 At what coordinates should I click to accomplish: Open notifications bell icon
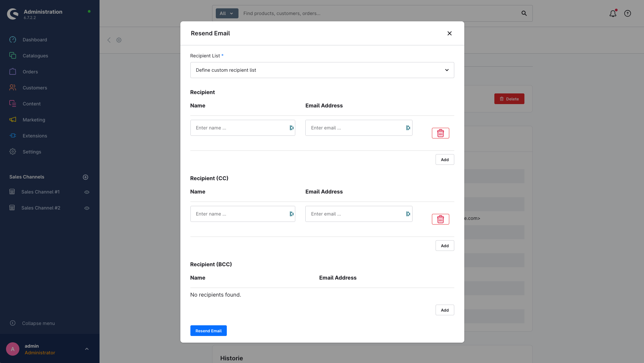click(613, 13)
